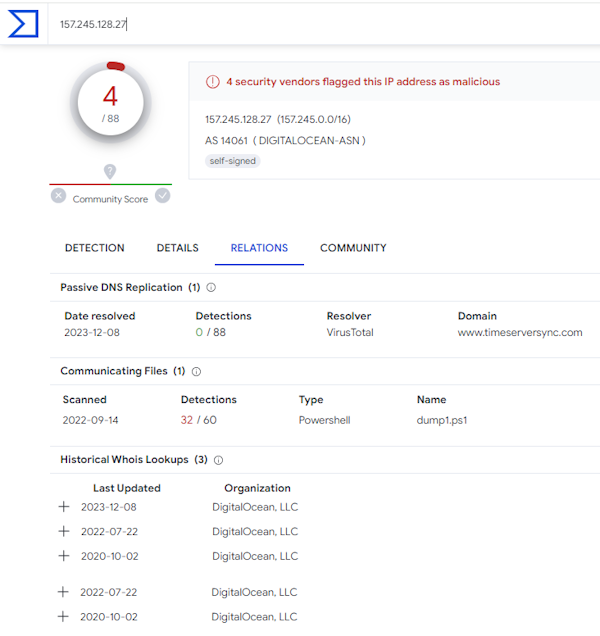
Task: Click the 4 / 88 detection score gauge
Action: tap(110, 102)
